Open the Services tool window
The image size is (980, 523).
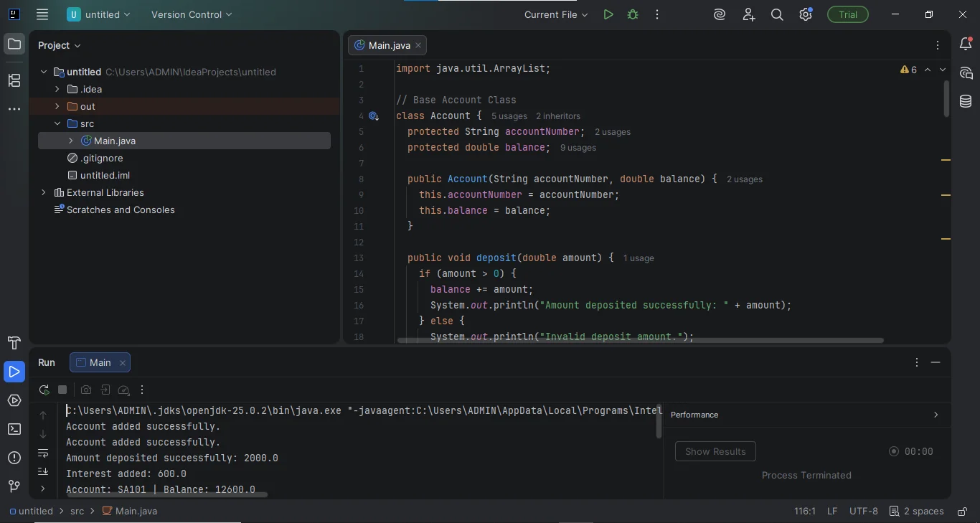pyautogui.click(x=14, y=400)
